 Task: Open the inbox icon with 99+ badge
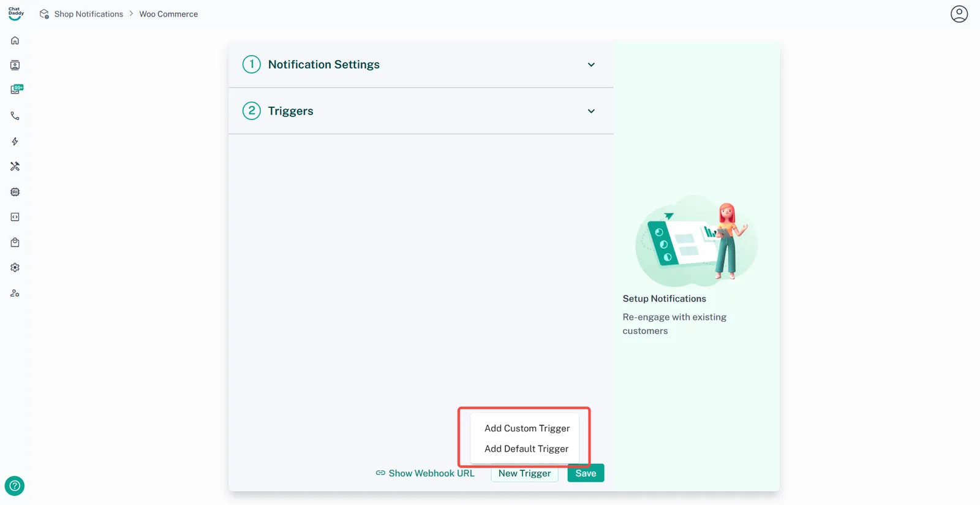pyautogui.click(x=15, y=90)
